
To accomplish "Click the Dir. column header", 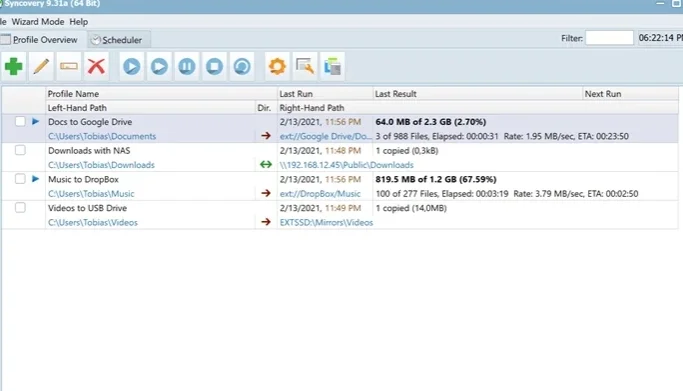I will point(266,108).
